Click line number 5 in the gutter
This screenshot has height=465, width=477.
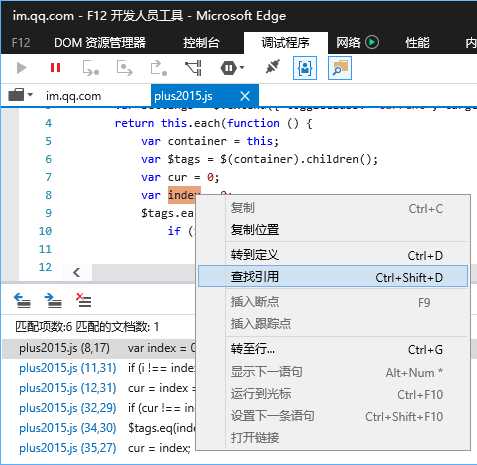[49, 141]
